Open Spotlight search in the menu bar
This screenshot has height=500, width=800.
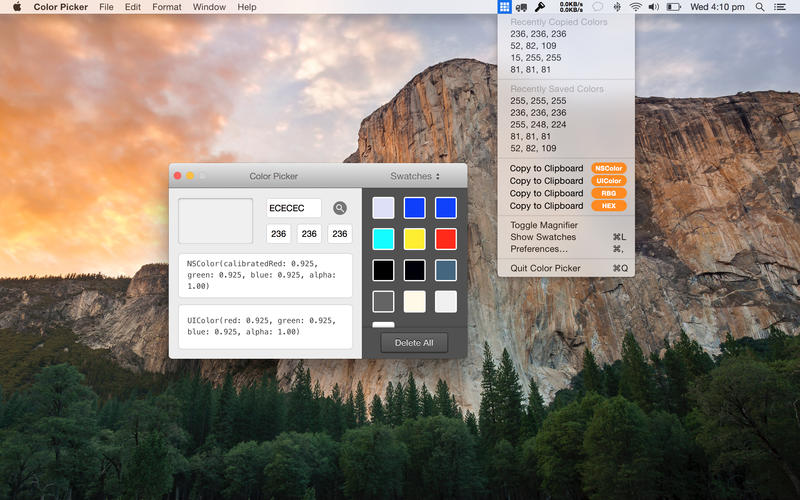point(760,7)
